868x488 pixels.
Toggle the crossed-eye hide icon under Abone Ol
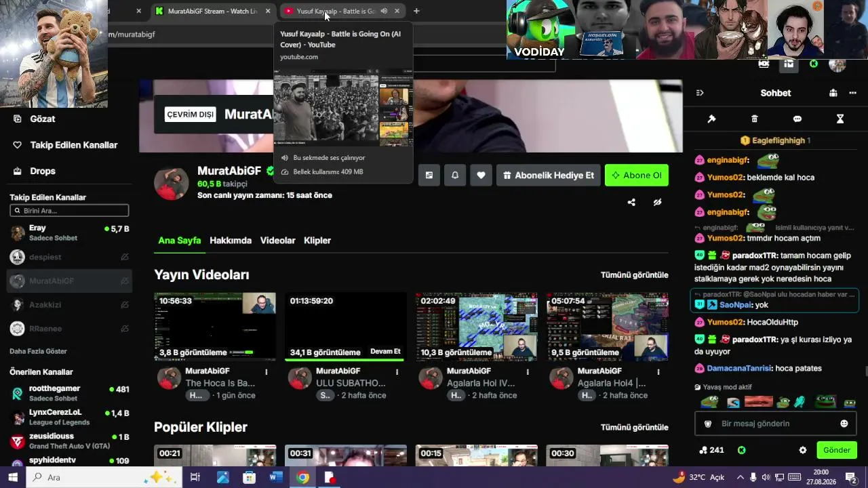pos(657,202)
